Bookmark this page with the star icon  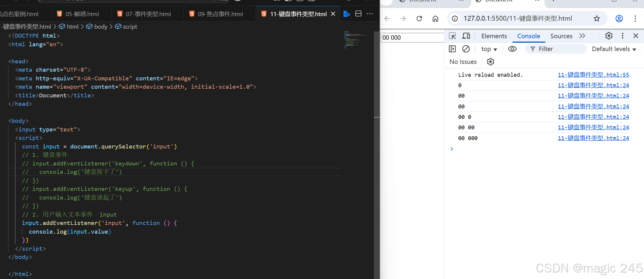click(597, 19)
